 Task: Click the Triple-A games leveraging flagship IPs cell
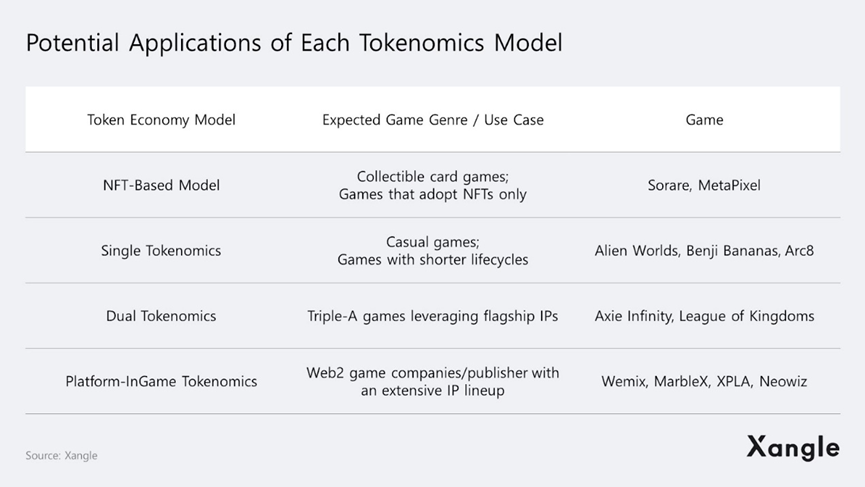click(432, 316)
